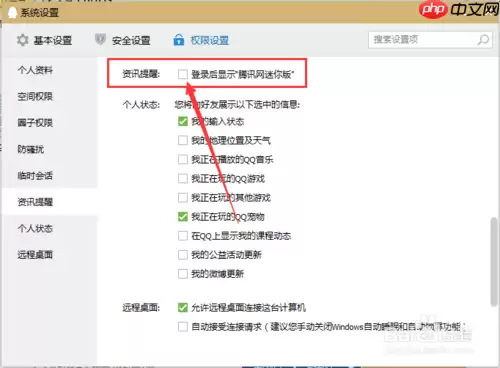Enable 登录后显示腾讯网迷你版 checkbox
500x368 pixels.
click(x=183, y=74)
